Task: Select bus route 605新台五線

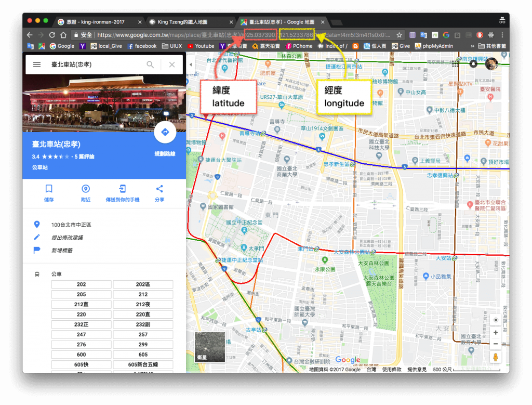Action: pyautogui.click(x=143, y=364)
